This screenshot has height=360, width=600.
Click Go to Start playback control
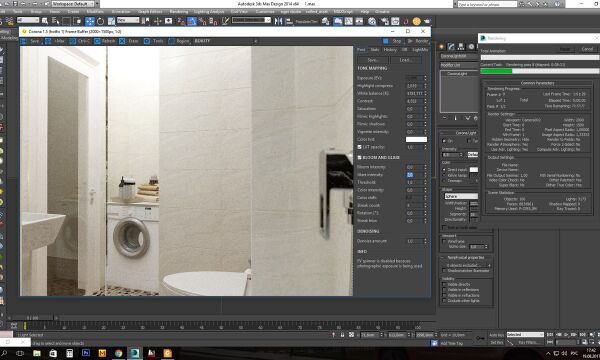[x=550, y=335]
